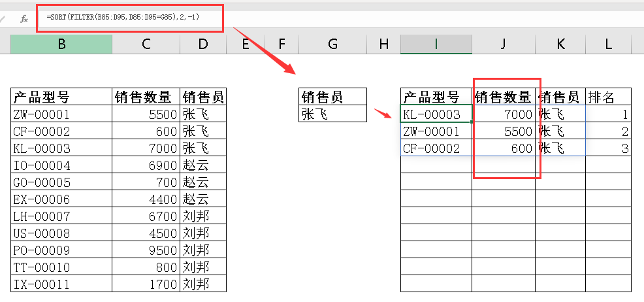Select cell KL-00003 in column B
644x302 pixels.
click(61, 148)
